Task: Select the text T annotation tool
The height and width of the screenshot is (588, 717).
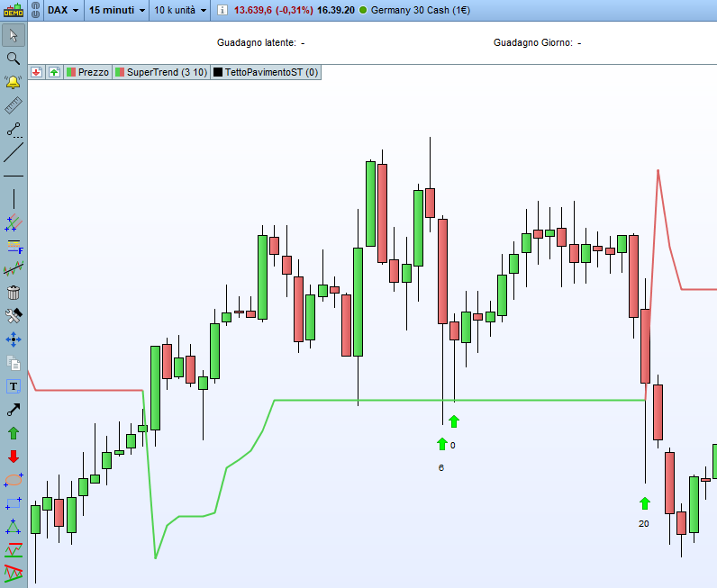Action: tap(14, 386)
